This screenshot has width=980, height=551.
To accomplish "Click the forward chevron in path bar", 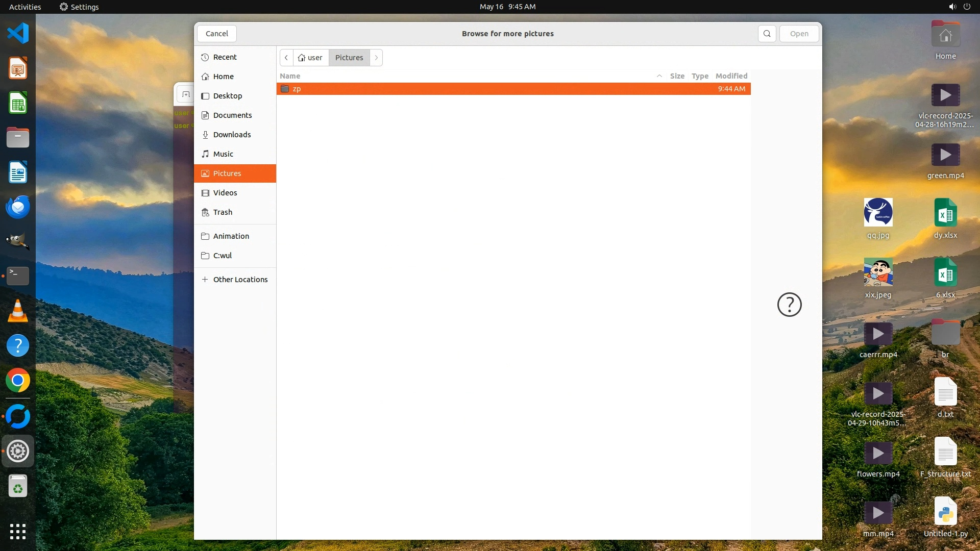I will point(376,58).
